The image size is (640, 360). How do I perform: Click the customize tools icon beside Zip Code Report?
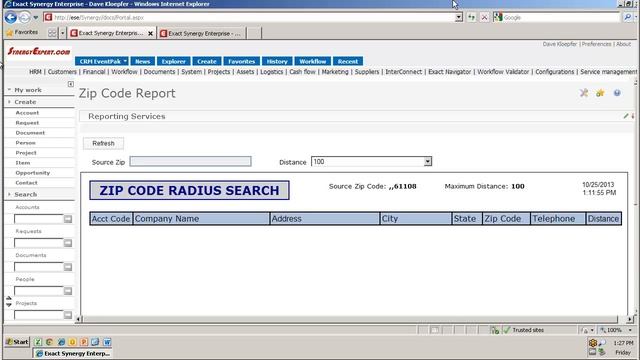point(584,93)
